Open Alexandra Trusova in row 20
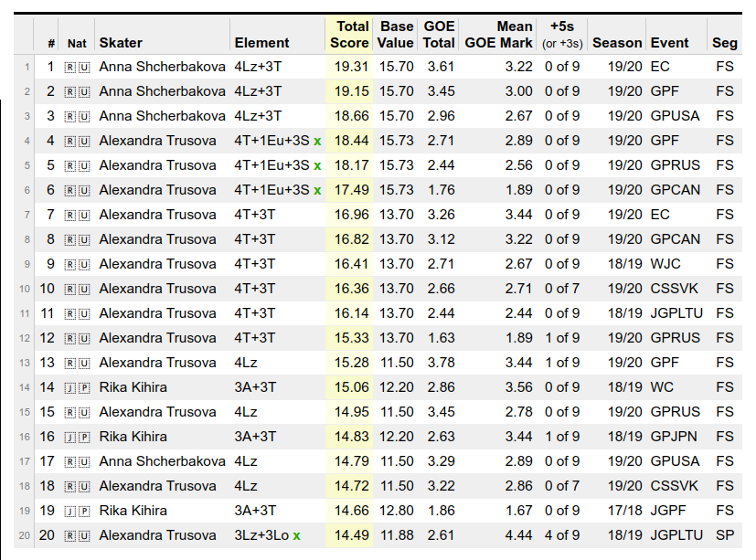 157,535
